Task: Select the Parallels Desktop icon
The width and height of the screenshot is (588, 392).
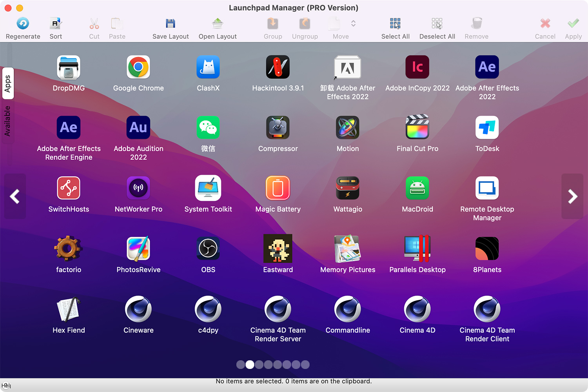Action: point(417,248)
